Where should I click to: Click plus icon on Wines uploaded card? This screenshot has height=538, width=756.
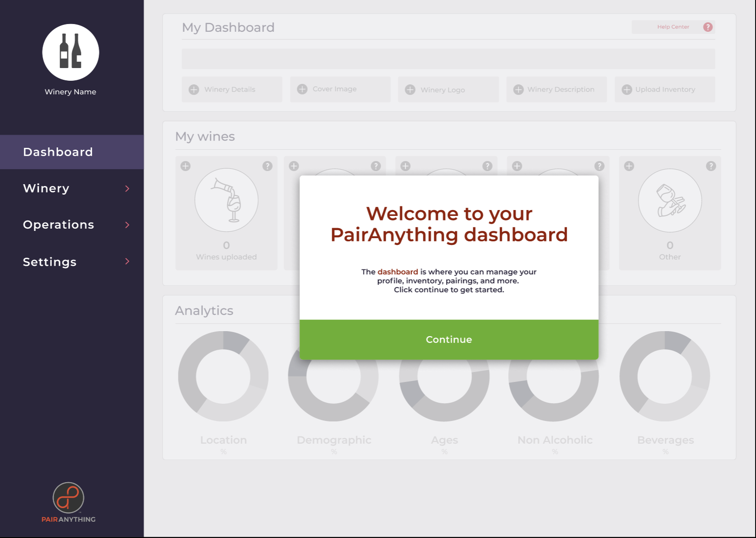click(186, 166)
